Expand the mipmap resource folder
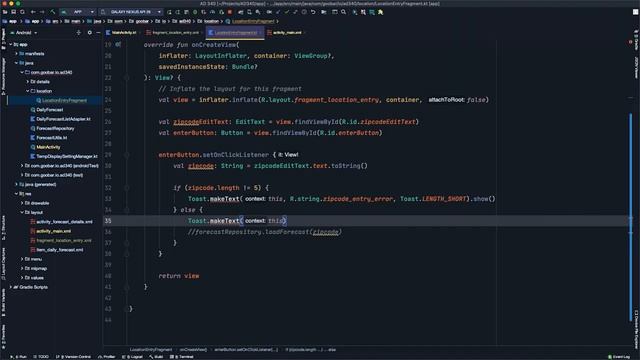The width and height of the screenshot is (640, 360). [22, 269]
